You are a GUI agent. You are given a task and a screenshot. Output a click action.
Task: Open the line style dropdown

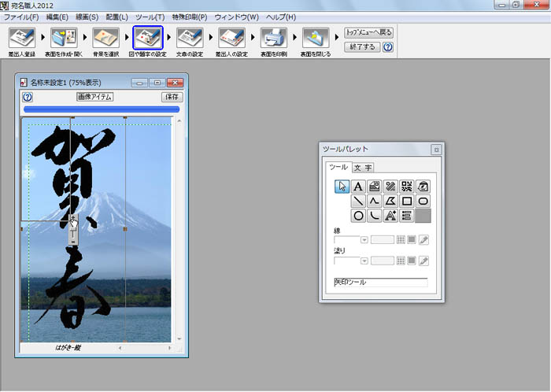(x=364, y=239)
